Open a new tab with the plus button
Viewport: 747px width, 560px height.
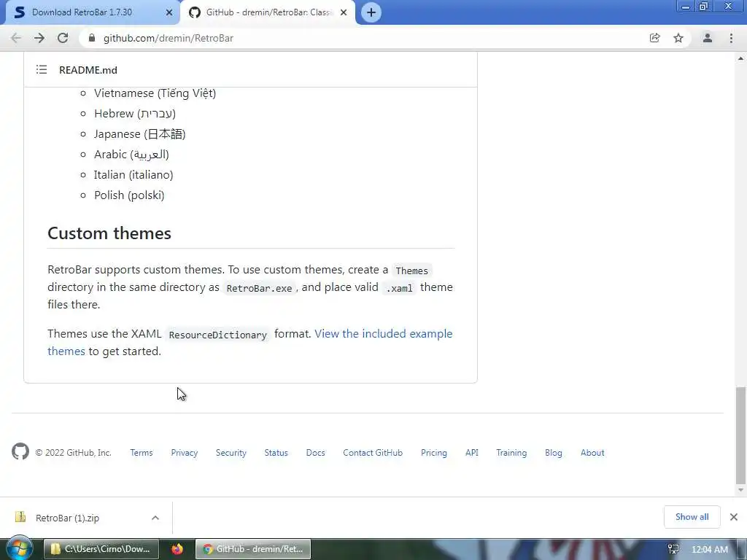click(371, 12)
